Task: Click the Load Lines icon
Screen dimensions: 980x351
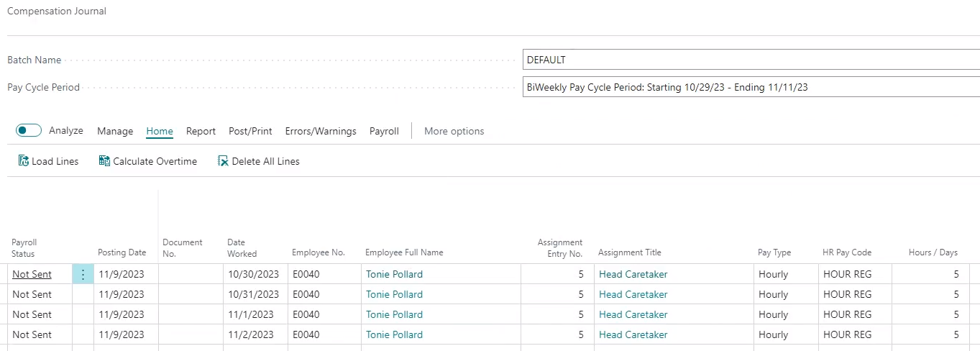Action: coord(24,161)
